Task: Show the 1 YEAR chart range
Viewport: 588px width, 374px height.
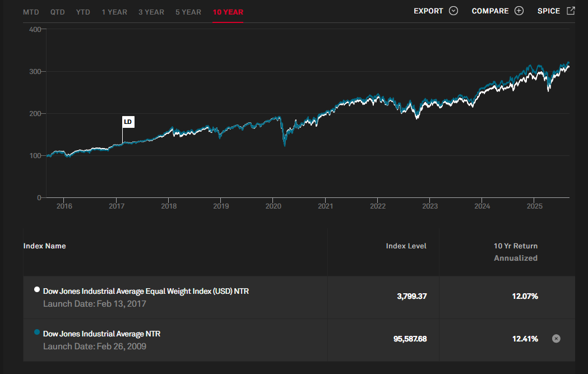Action: click(x=114, y=12)
